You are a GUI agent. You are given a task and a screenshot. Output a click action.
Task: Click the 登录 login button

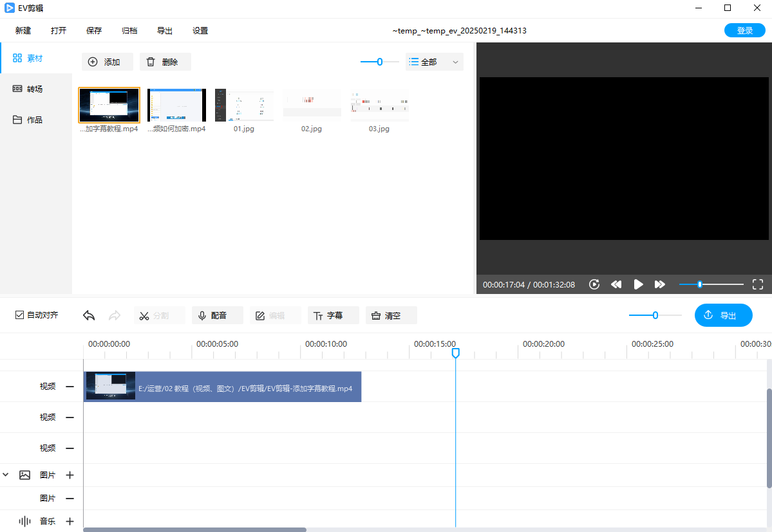tap(745, 30)
